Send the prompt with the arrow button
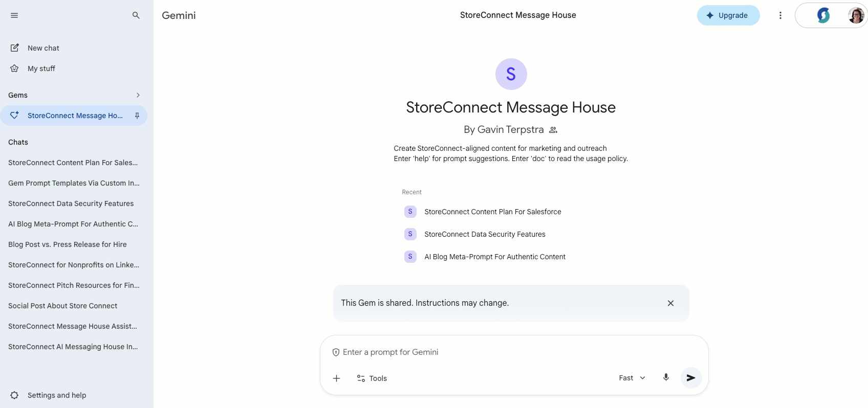Image resolution: width=868 pixels, height=408 pixels. (691, 378)
